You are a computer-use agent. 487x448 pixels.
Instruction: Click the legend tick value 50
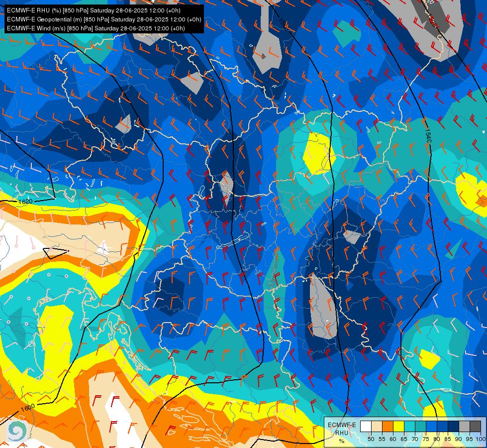[x=371, y=439]
